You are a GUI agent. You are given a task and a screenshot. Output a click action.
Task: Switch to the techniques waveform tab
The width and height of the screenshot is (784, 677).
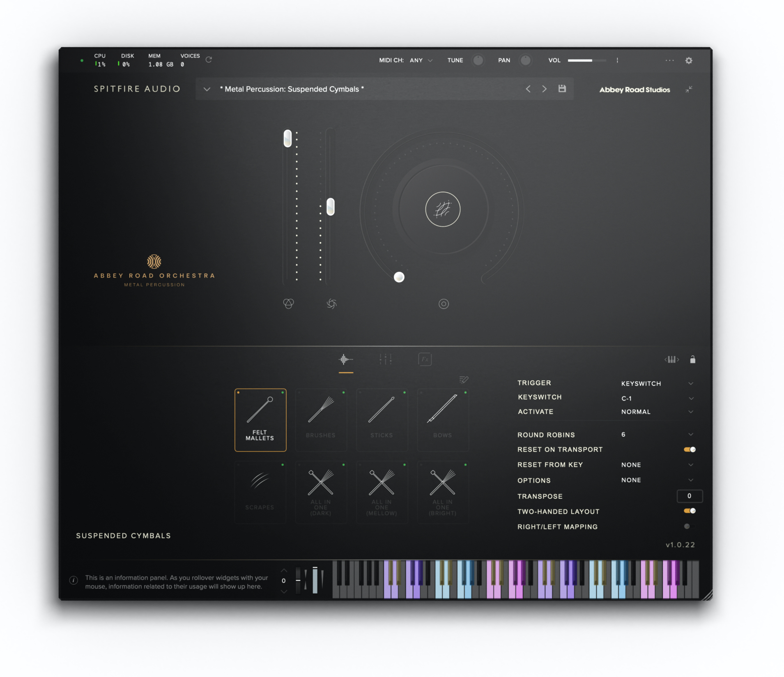pos(346,359)
